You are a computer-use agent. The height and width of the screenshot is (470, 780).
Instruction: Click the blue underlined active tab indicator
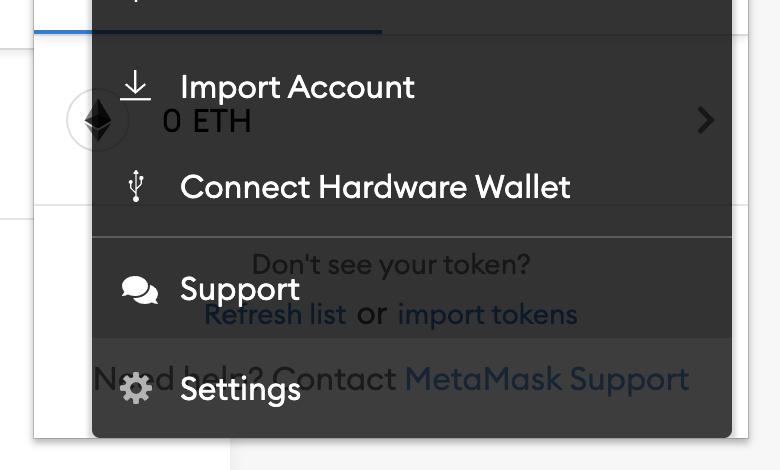(x=207, y=32)
